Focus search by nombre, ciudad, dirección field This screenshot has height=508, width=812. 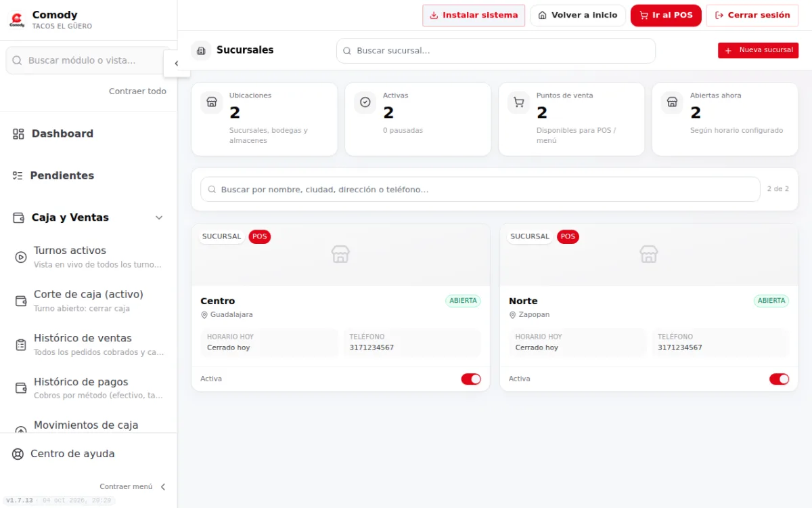(480, 190)
